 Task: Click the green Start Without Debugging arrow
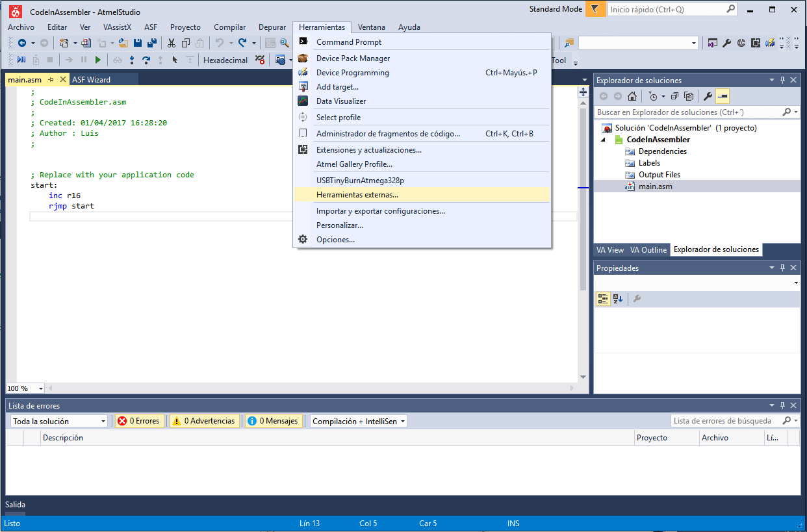pyautogui.click(x=98, y=60)
